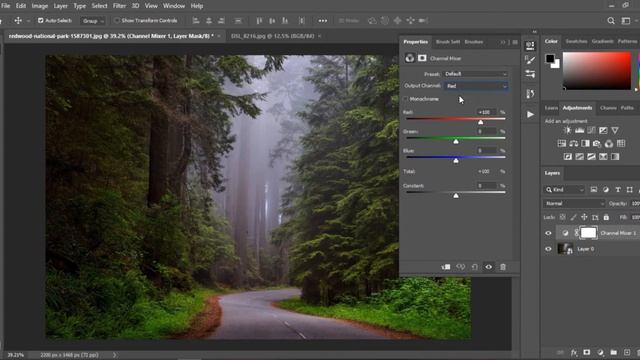
Task: Select Layer 0 thumbnail
Action: [x=565, y=249]
